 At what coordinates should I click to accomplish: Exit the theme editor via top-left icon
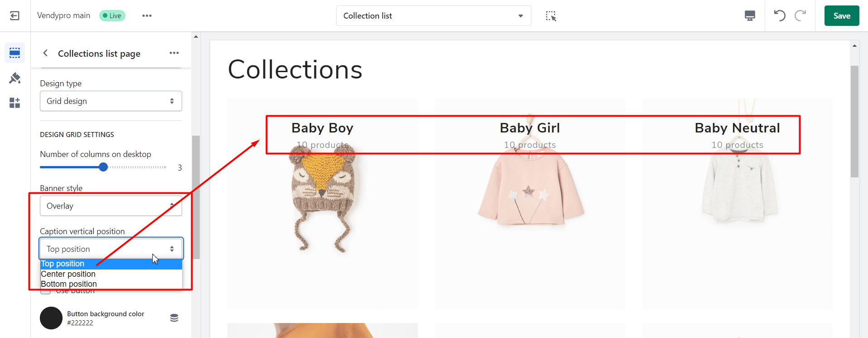[14, 15]
